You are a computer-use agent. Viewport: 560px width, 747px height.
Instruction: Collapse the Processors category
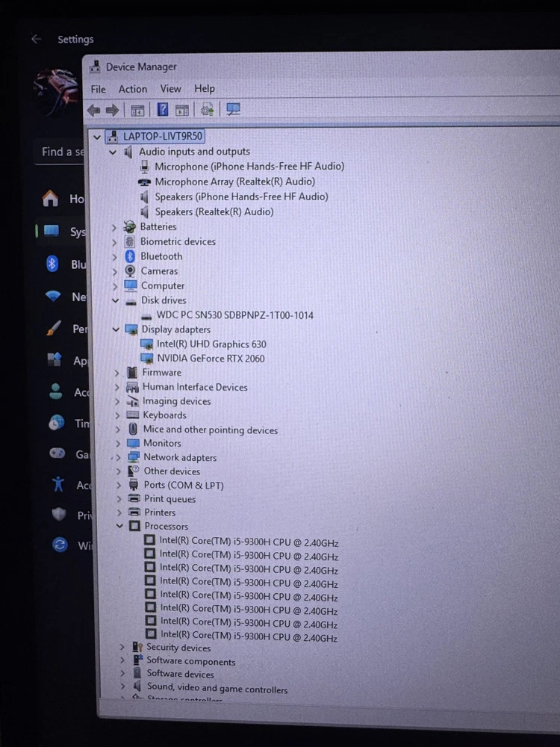(119, 527)
